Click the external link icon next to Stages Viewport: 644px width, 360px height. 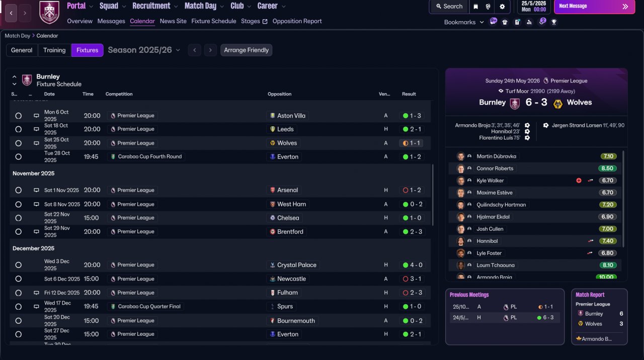pyautogui.click(x=265, y=21)
